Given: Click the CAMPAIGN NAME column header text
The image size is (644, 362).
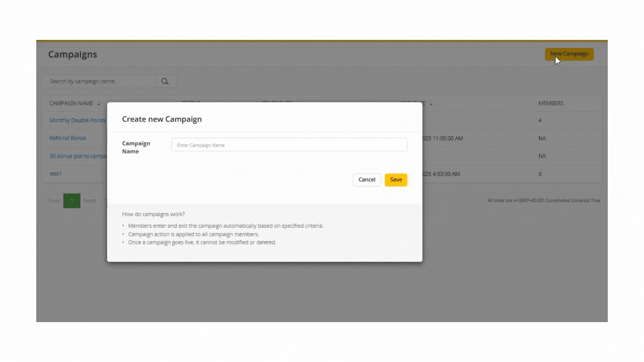Looking at the screenshot, I should click(71, 103).
